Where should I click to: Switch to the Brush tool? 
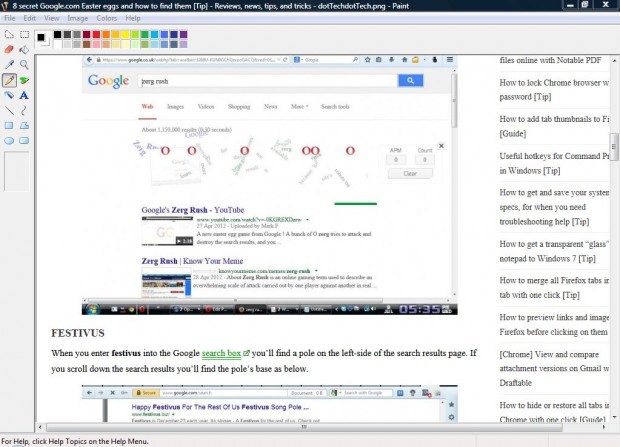pyautogui.click(x=25, y=80)
